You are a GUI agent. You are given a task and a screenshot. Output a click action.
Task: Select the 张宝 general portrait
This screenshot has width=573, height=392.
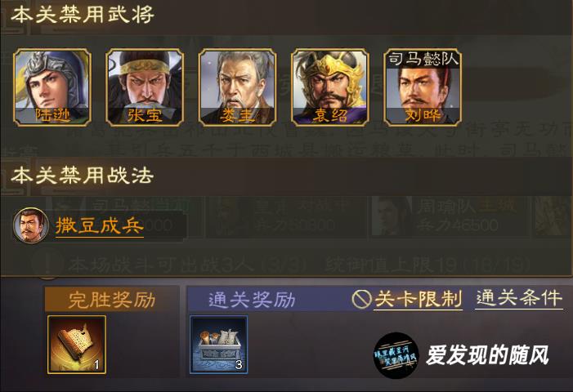[145, 87]
